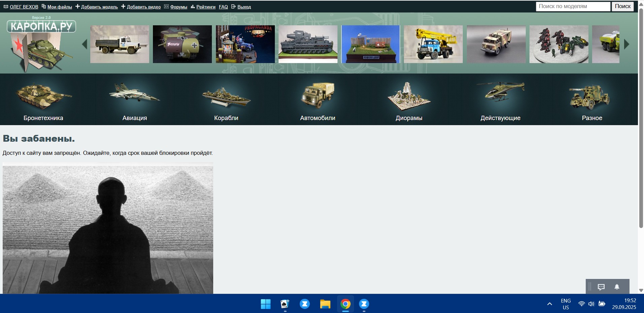Click the Karopka.ru tank logo
644x313 pixels.
[x=41, y=44]
